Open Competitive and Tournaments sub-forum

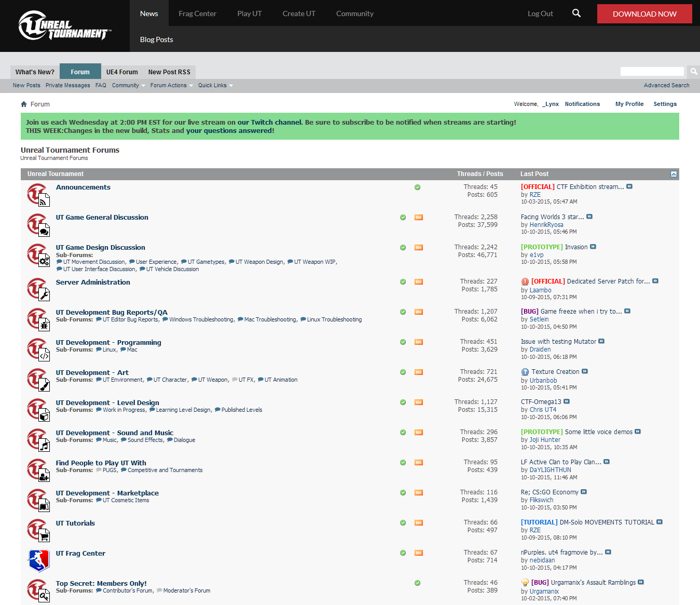pyautogui.click(x=165, y=470)
